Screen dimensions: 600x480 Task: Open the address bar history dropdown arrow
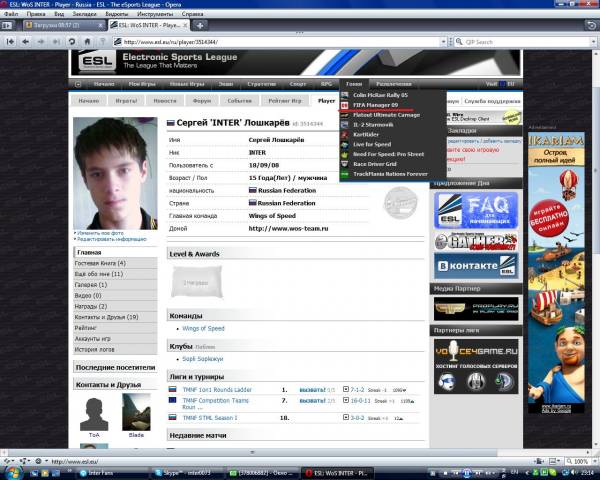click(x=443, y=42)
